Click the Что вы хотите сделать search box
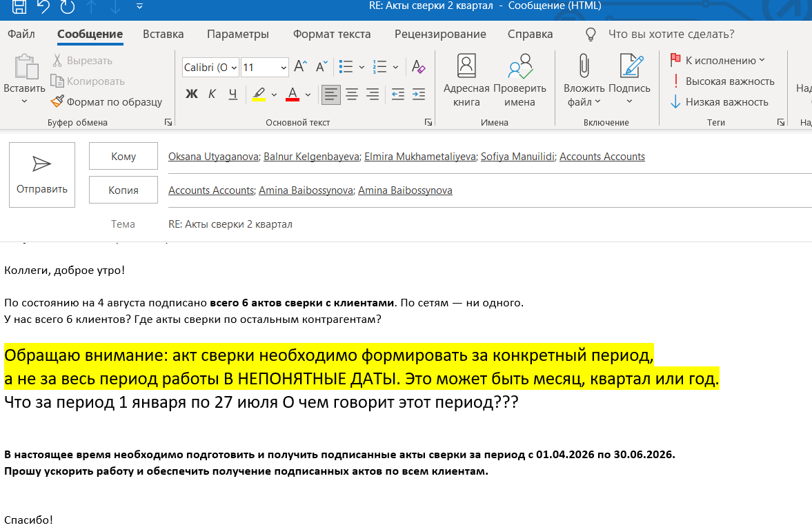 coord(671,35)
